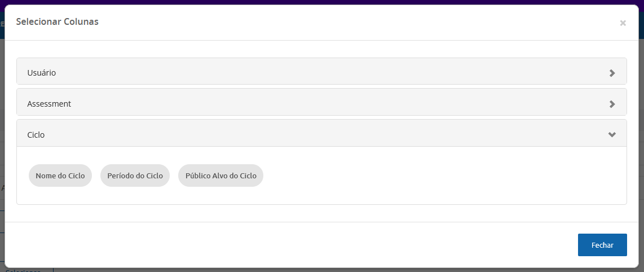Screen dimensions: 644x272
Task: Click the Assessment row's right-pointing chevron
Action: coord(612,104)
